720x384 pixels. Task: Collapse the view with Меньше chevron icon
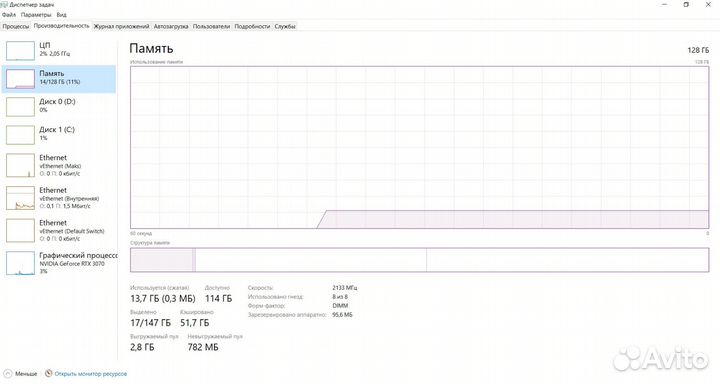click(7, 373)
